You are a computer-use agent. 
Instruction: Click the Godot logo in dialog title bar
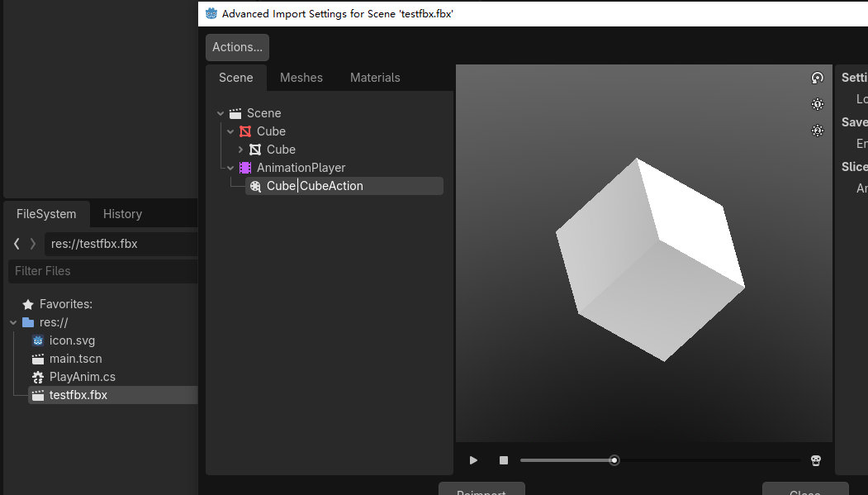tap(211, 14)
